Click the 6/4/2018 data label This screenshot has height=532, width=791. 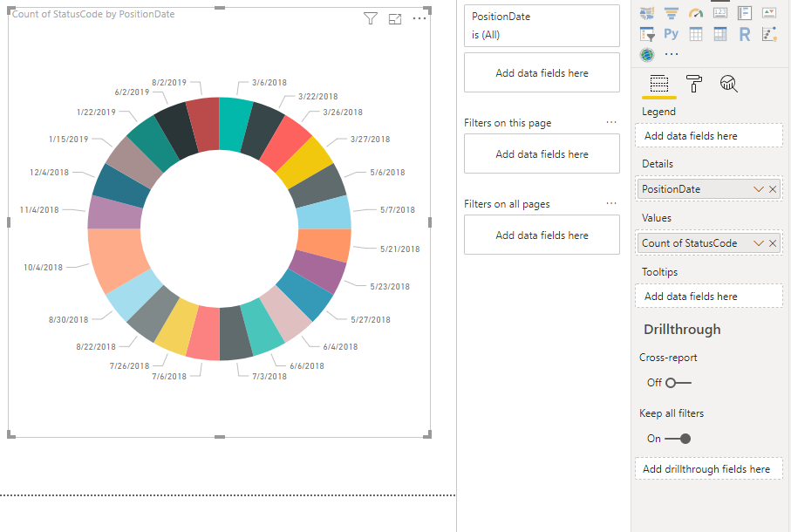point(340,347)
